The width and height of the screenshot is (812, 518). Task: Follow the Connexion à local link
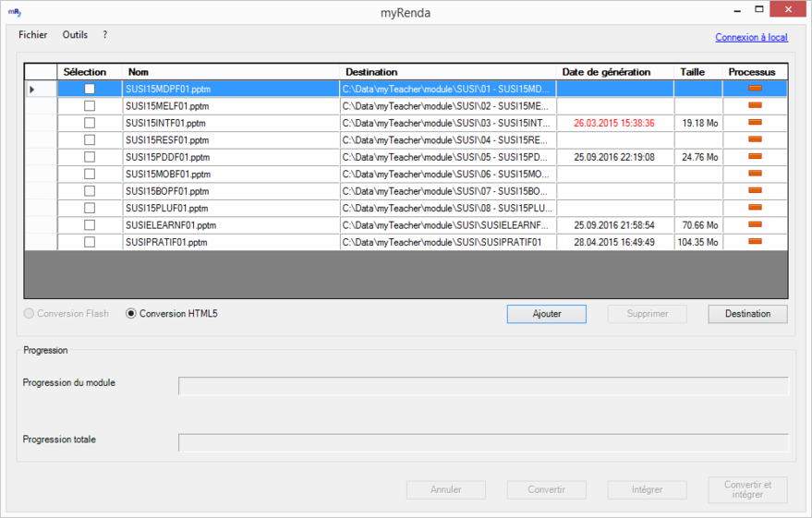click(x=751, y=38)
